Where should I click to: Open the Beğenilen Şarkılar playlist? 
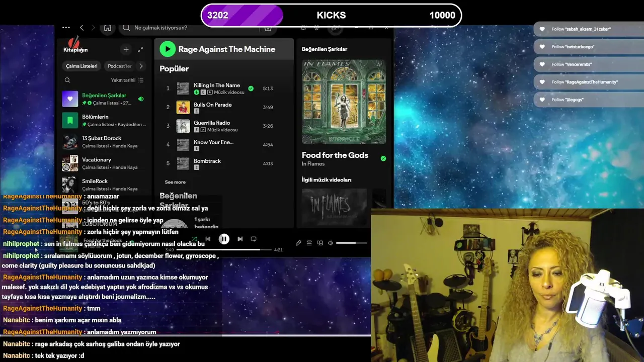104,99
